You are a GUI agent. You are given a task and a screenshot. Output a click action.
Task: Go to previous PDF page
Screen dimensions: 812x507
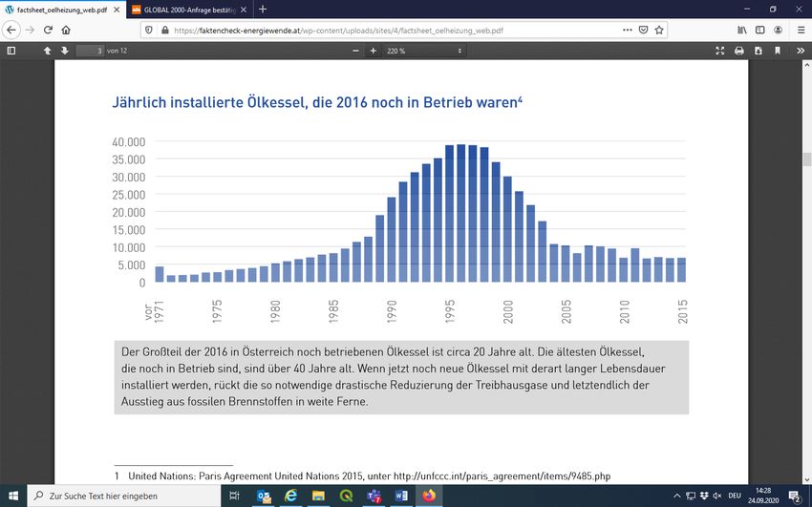coord(47,50)
